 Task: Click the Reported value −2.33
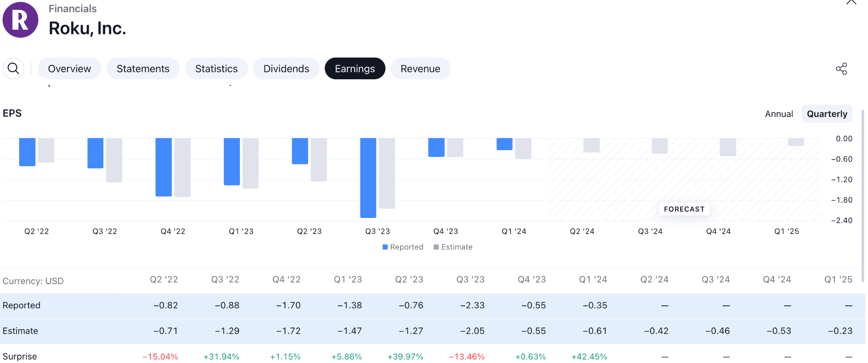pyautogui.click(x=472, y=305)
